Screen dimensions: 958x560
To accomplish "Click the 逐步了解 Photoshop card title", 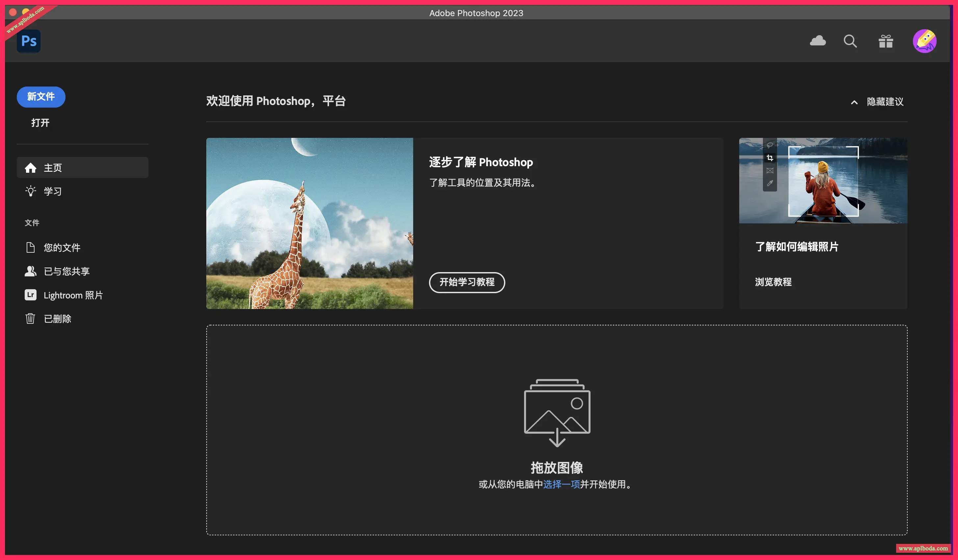I will (x=481, y=162).
